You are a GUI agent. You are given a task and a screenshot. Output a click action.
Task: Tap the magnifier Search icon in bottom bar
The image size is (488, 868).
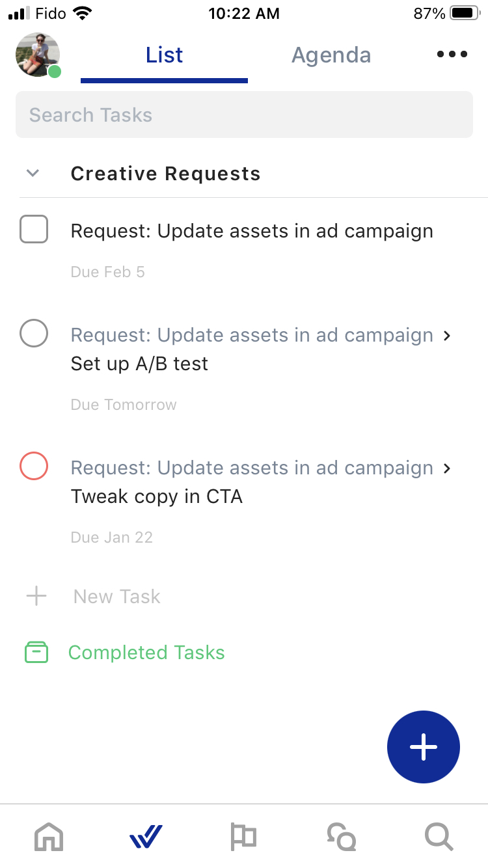pyautogui.click(x=439, y=836)
